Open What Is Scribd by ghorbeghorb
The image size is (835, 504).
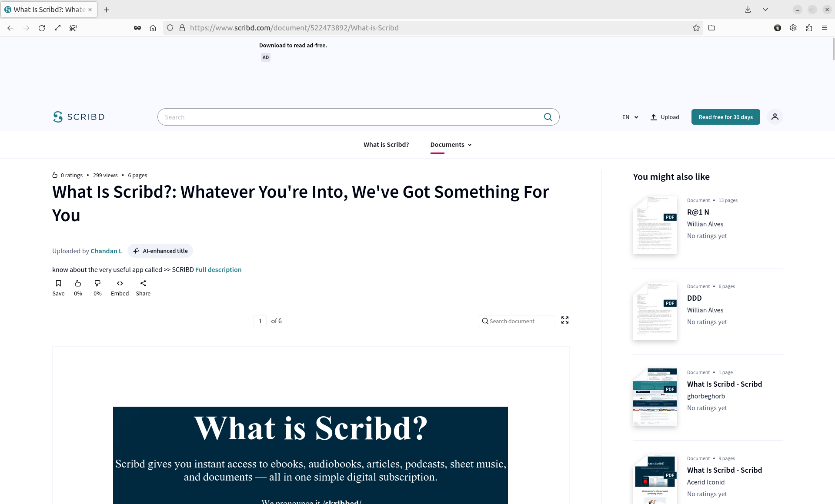point(724,384)
